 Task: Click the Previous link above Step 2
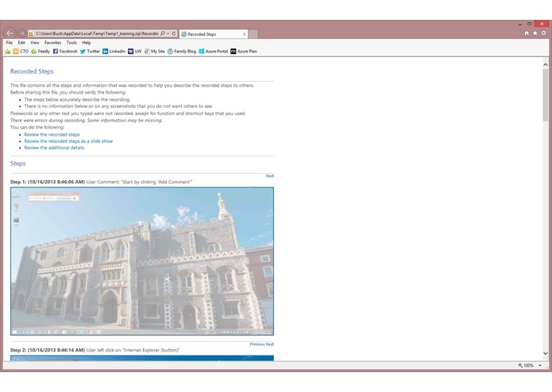pyautogui.click(x=257, y=344)
